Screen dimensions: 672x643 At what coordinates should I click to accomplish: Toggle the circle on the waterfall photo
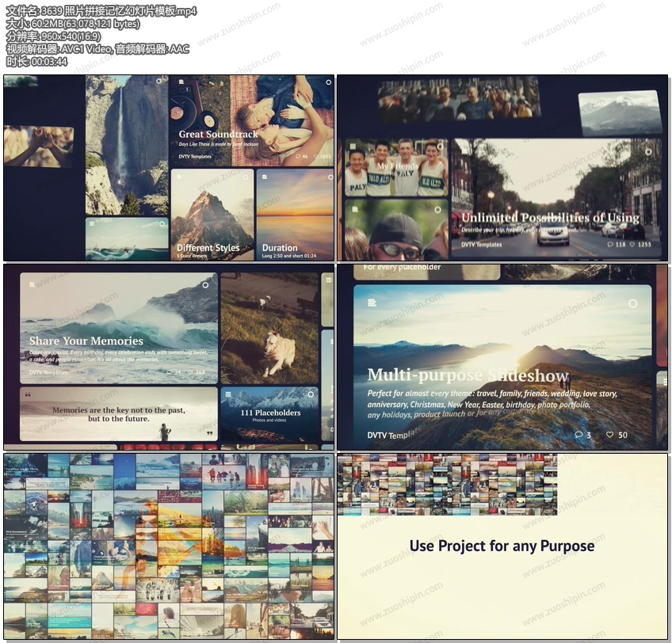(x=159, y=82)
